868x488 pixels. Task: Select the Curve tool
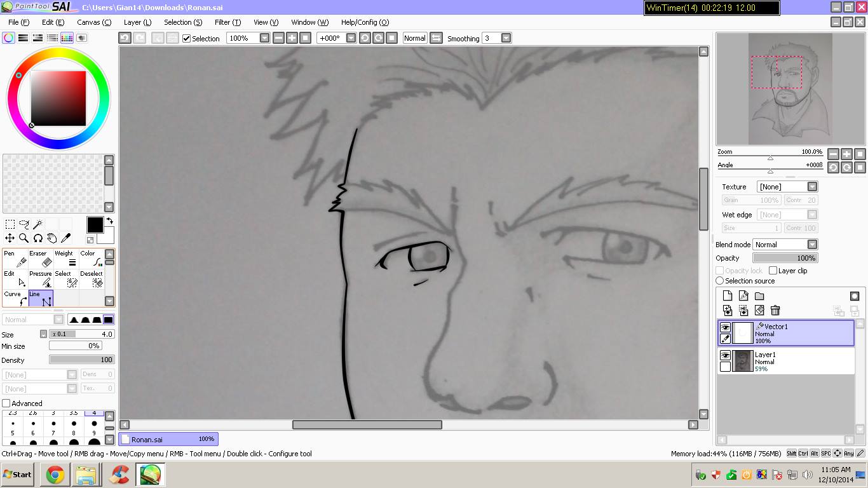15,299
